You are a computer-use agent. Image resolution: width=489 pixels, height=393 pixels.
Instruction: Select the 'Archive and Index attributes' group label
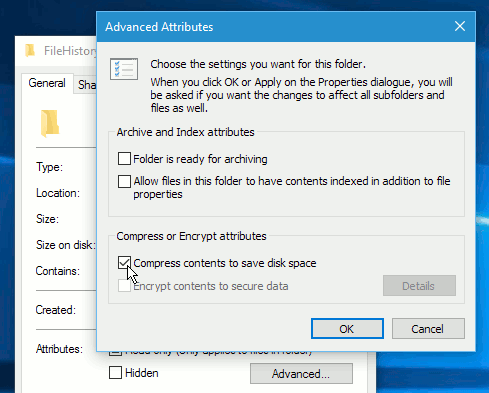pos(185,132)
